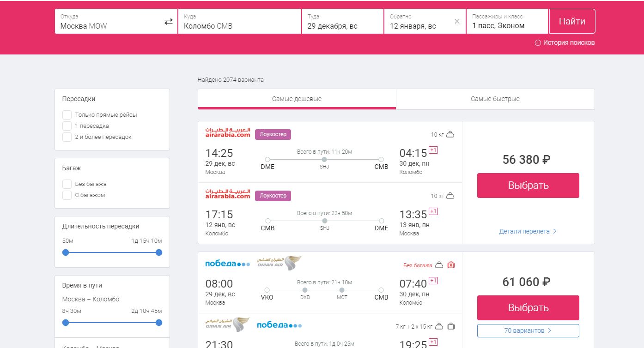The width and height of the screenshot is (644, 348).
Task: Click left handle of Москва – Коломбо travel time slider
Action: tap(66, 323)
